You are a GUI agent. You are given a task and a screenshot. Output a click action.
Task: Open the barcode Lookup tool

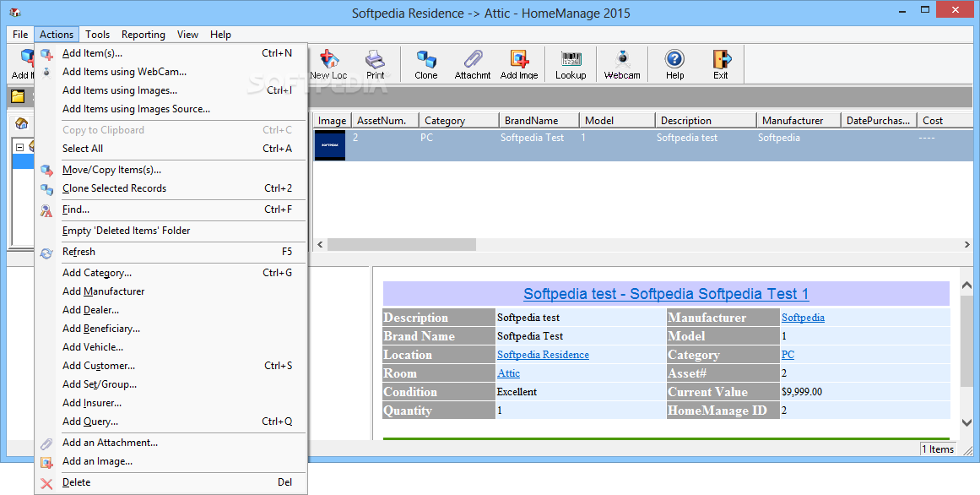click(571, 64)
